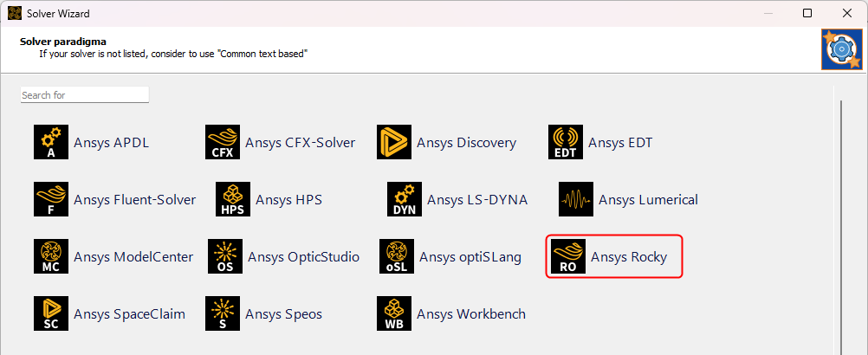Click the Ansys LS-DYNA label

click(x=477, y=200)
